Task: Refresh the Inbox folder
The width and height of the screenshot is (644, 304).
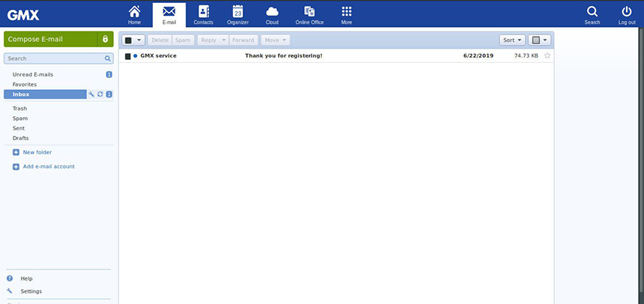Action: pos(100,94)
